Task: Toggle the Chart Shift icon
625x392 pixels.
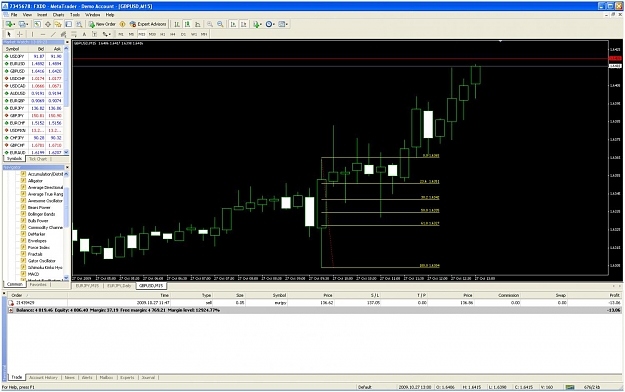Action: click(244, 24)
